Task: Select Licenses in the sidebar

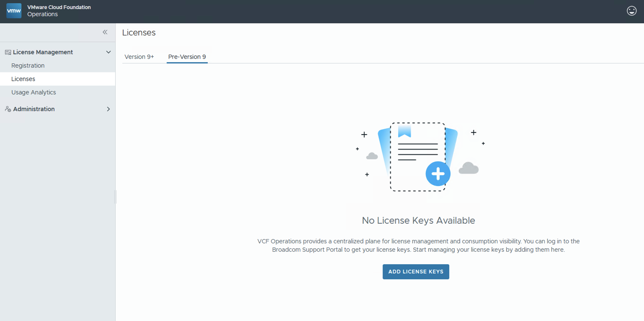Action: click(23, 79)
